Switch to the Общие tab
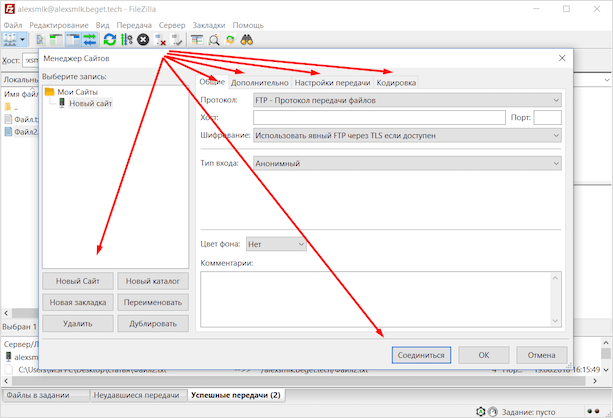 (x=212, y=82)
